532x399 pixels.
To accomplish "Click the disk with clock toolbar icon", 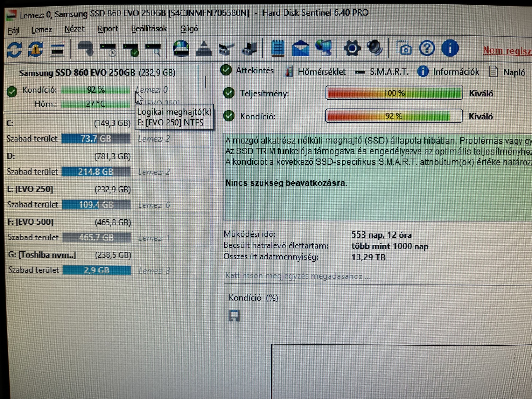I will click(108, 49).
